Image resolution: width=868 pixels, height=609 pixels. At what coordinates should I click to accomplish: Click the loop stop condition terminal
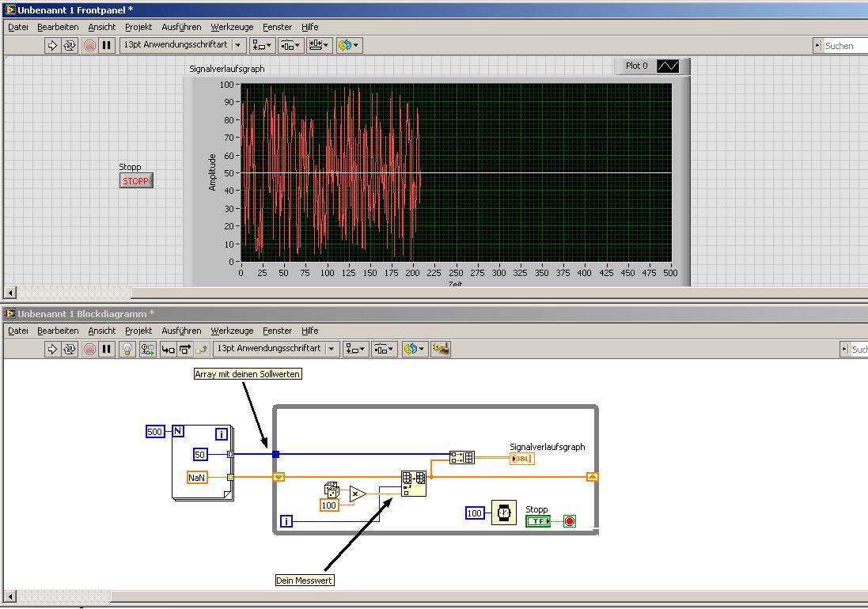pos(569,521)
